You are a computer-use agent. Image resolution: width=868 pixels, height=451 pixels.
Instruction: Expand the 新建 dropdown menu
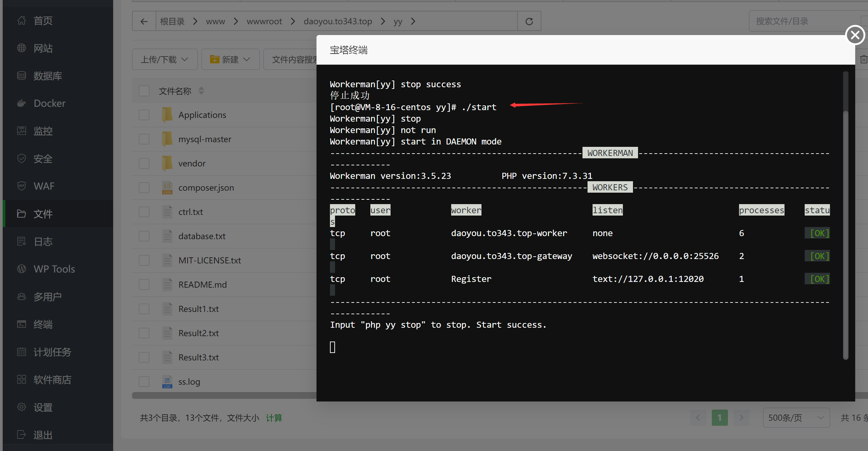click(230, 60)
